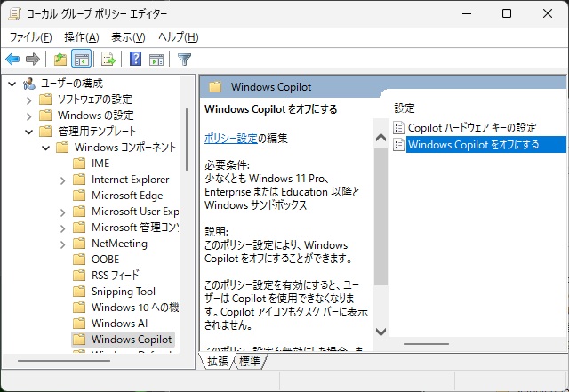The image size is (569, 392).
Task: Toggle the console tree show/hide icon
Action: (x=81, y=59)
